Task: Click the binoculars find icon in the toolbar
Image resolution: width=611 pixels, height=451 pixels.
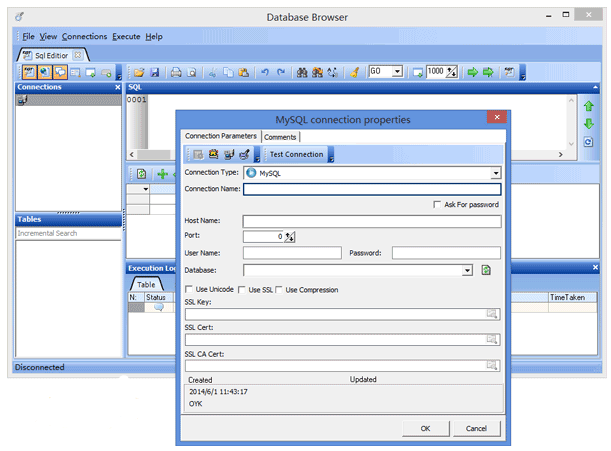Action: click(x=304, y=73)
